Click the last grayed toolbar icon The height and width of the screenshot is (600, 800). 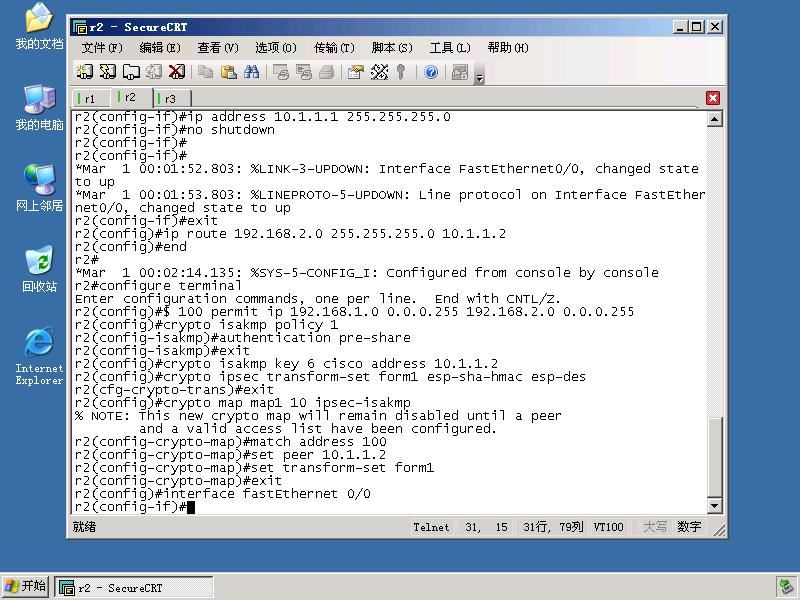coord(460,72)
